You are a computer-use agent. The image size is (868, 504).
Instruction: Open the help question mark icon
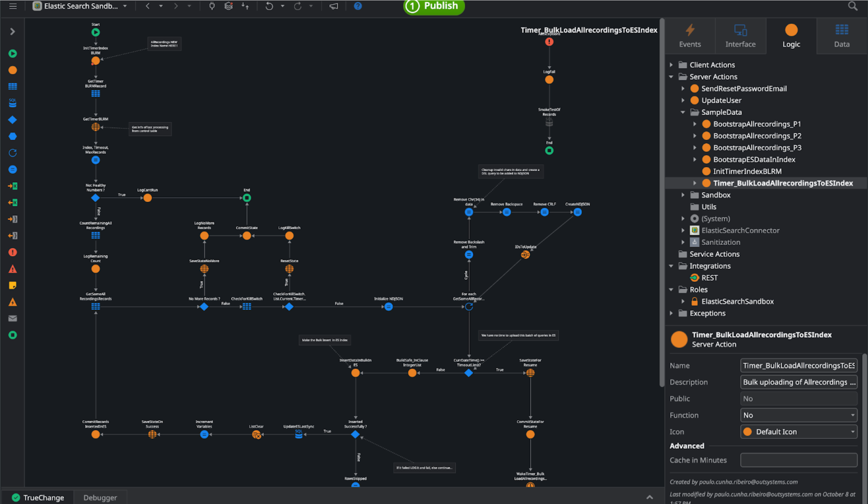tap(357, 6)
